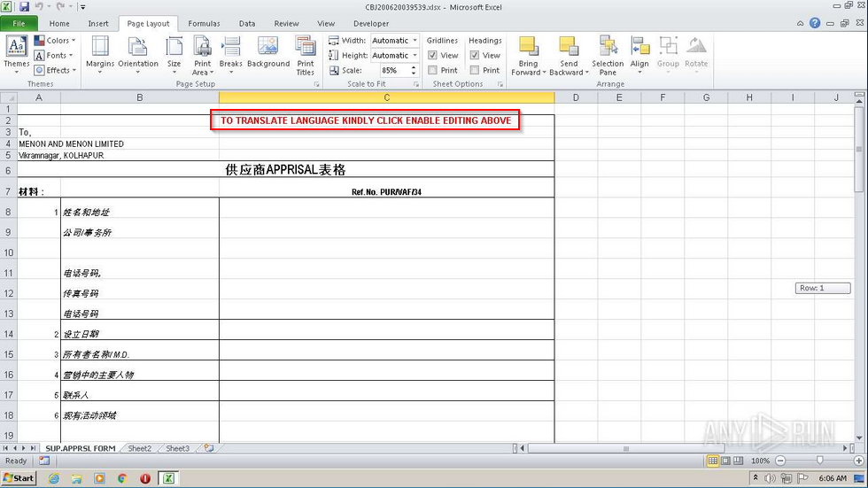Click the Scale percentage field
Screen dimensions: 868x488
coord(394,70)
